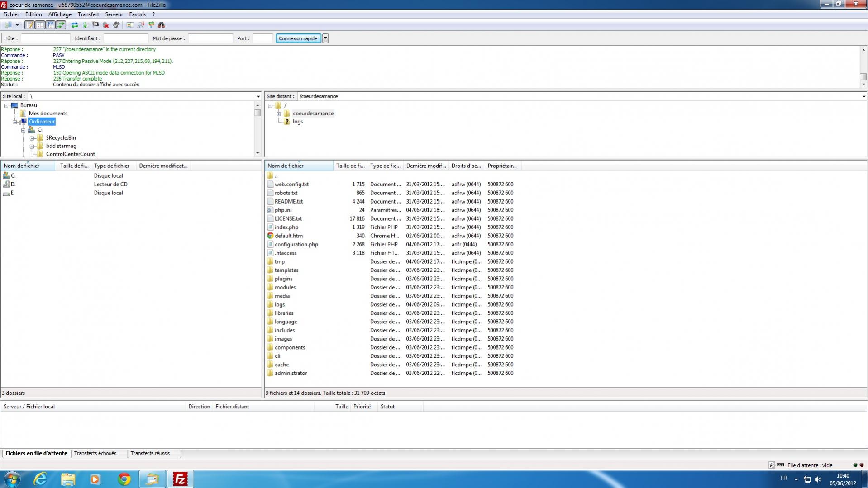This screenshot has width=868, height=488.
Task: Open the Fichier menu
Action: point(11,14)
